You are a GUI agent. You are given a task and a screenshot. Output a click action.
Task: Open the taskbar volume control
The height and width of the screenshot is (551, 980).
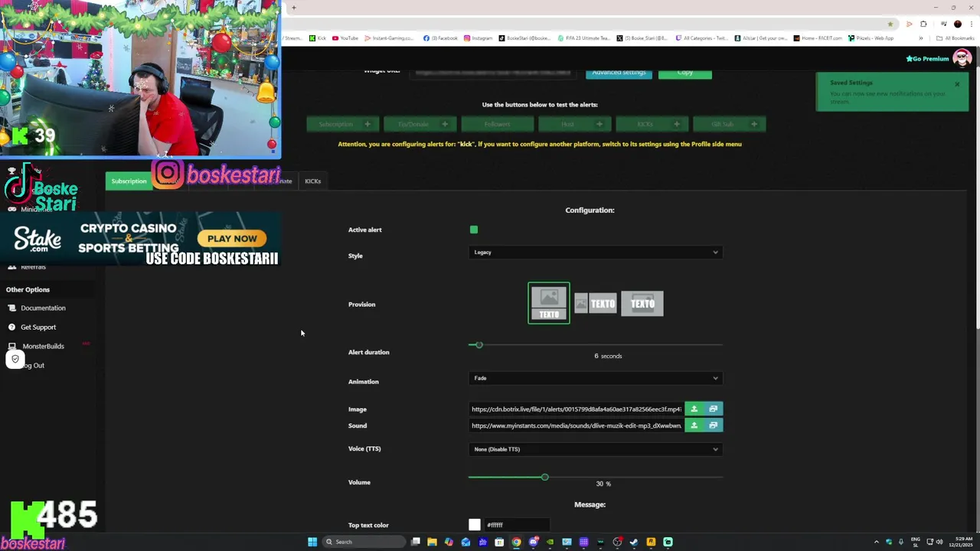939,542
